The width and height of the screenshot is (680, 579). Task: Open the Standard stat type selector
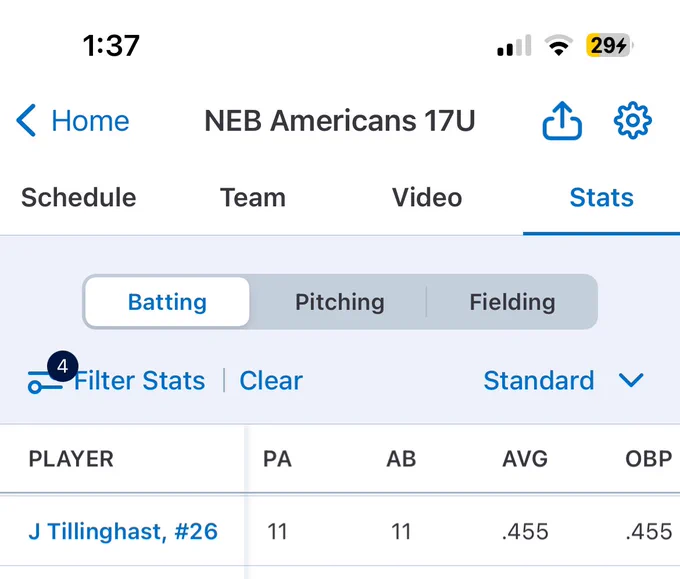tap(539, 380)
